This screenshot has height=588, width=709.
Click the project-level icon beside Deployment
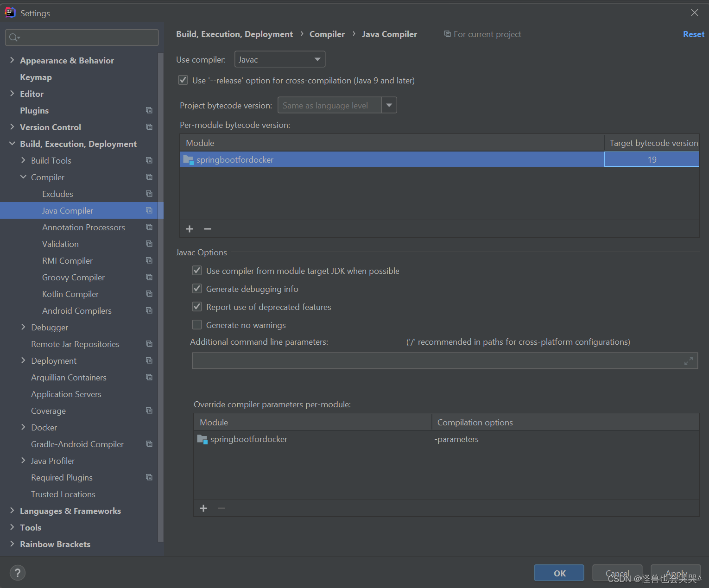tap(149, 360)
